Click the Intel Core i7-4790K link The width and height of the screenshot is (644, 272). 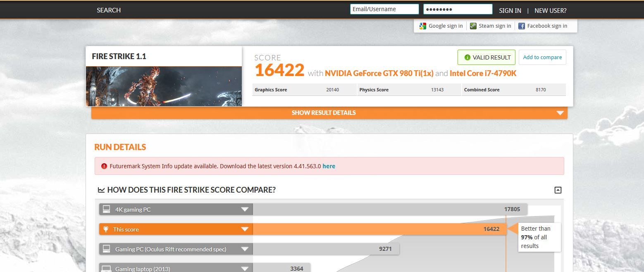pos(483,74)
